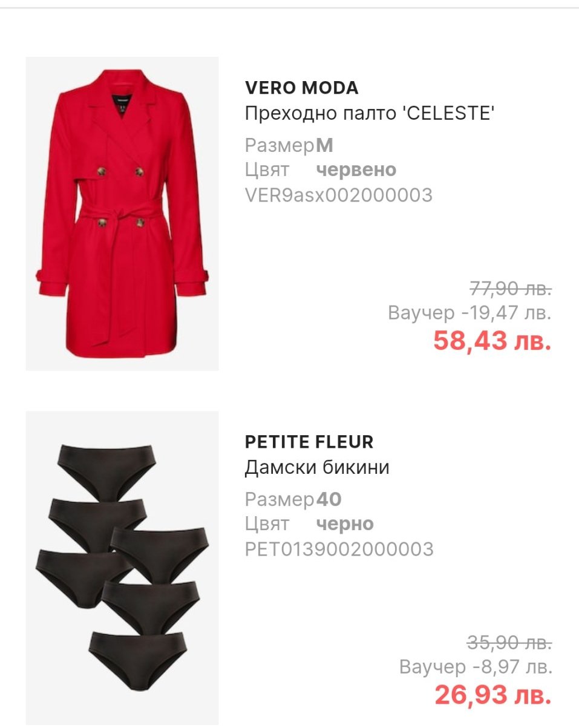This screenshot has width=579, height=728.
Task: Click the final coat price 58,43 лв.
Action: [x=492, y=341]
